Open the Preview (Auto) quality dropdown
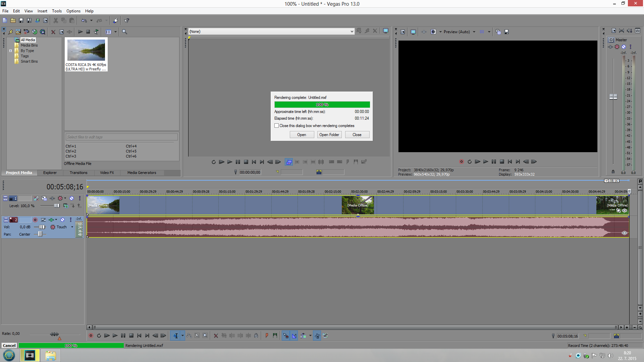Viewport: 644px width, 362px height. click(474, 32)
